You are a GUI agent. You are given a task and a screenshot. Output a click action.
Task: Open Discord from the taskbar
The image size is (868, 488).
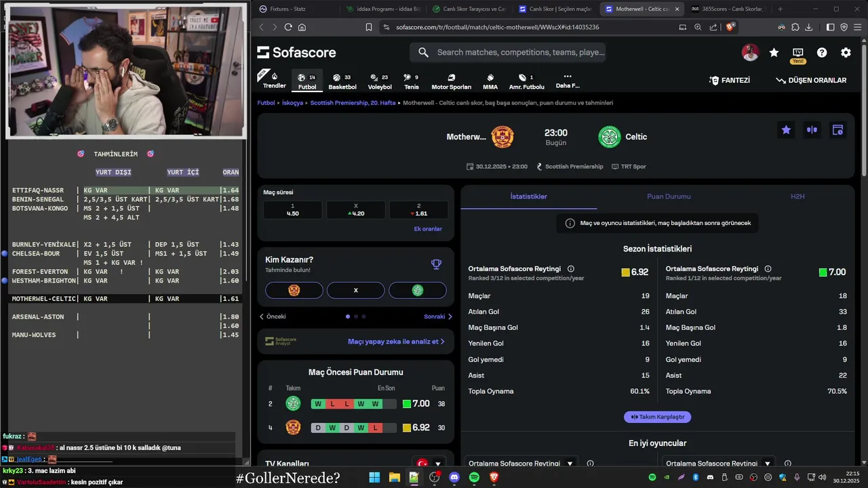(x=454, y=477)
